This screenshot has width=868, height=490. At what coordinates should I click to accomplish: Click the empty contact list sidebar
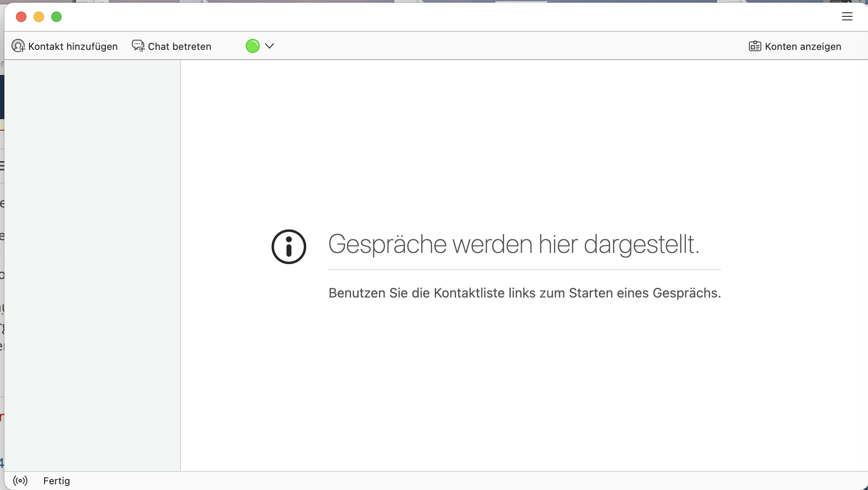coord(92,265)
